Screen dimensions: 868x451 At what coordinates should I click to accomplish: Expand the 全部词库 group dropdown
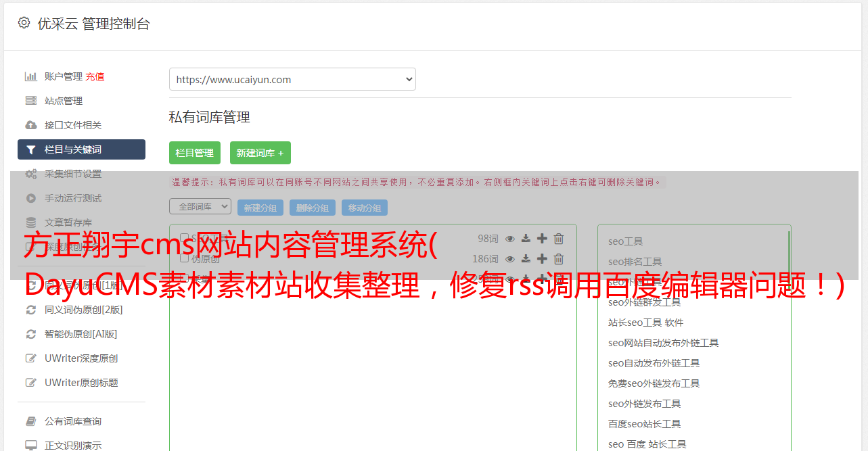pos(200,206)
